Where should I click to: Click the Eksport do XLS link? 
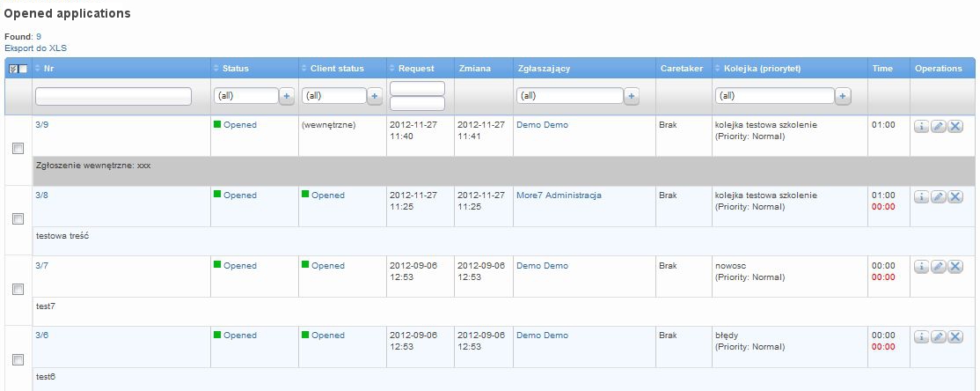pos(35,48)
